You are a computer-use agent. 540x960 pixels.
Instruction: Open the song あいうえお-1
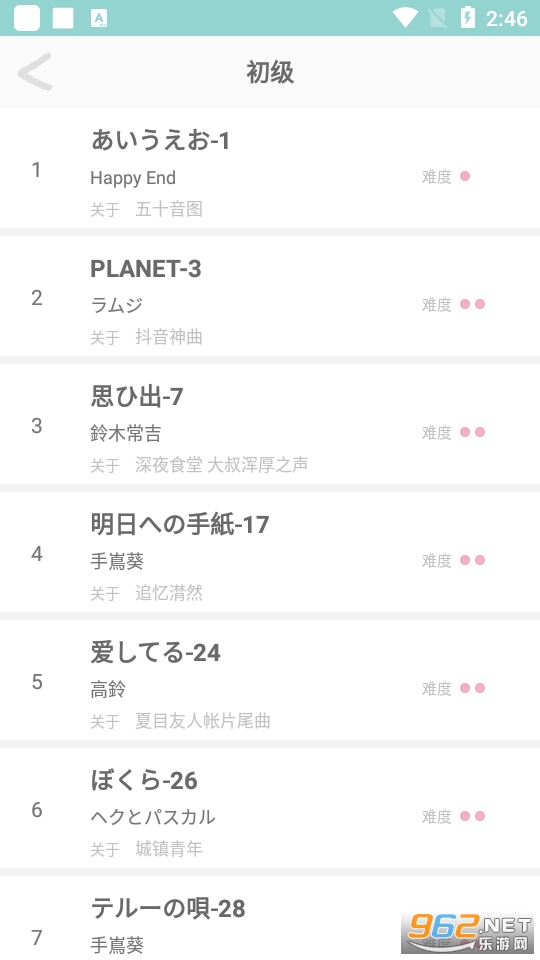tap(270, 170)
